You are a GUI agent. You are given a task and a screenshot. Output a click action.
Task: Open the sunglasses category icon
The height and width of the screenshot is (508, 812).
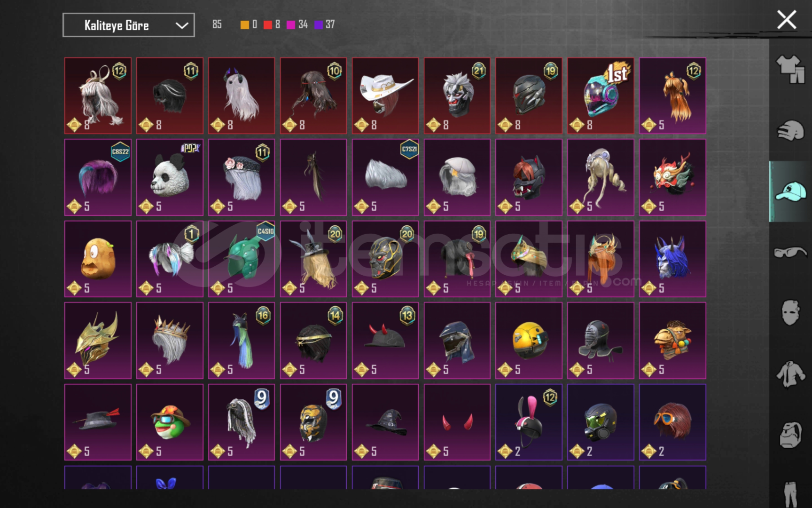click(790, 253)
